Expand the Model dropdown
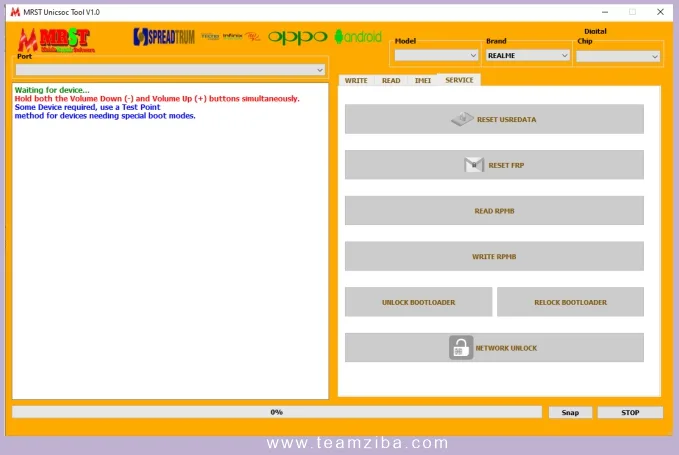This screenshot has height=455, width=679. click(436, 55)
